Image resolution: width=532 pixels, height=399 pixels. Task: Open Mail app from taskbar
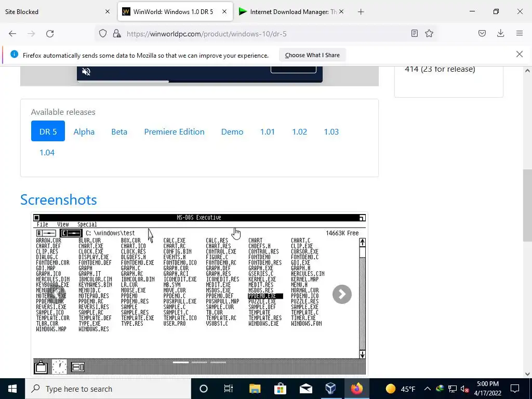(305, 389)
